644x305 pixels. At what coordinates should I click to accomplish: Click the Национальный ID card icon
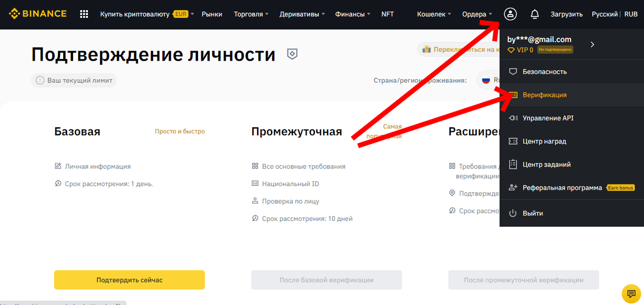pos(255,183)
